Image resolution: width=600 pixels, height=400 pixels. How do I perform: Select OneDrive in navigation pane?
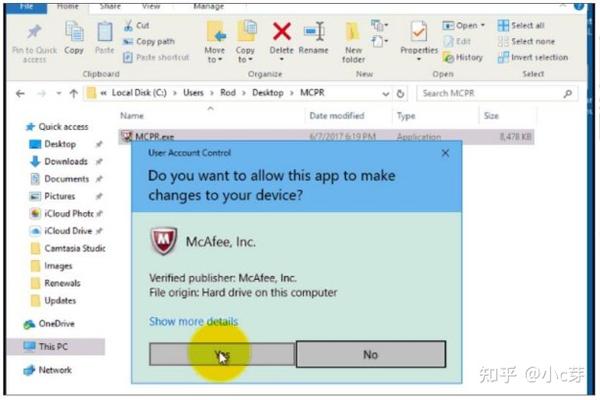click(x=49, y=324)
